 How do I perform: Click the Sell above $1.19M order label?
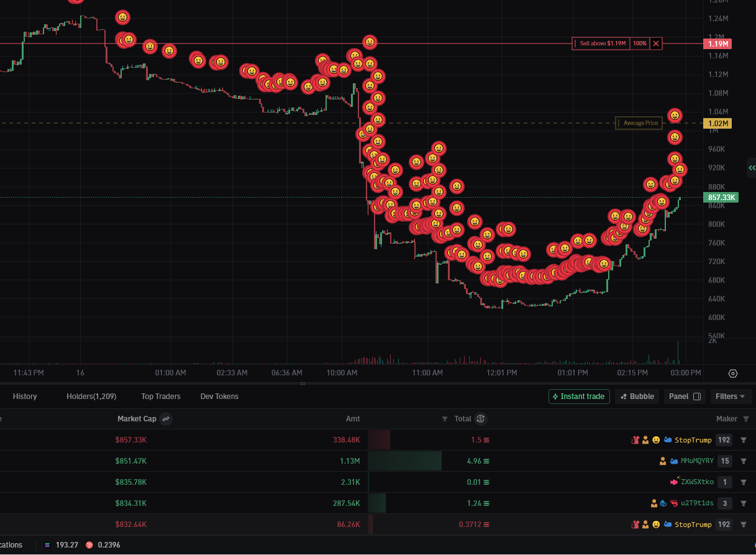pyautogui.click(x=601, y=44)
